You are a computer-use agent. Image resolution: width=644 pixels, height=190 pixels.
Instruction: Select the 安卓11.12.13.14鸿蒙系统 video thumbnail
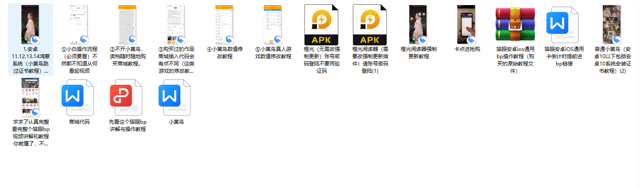tap(30, 24)
